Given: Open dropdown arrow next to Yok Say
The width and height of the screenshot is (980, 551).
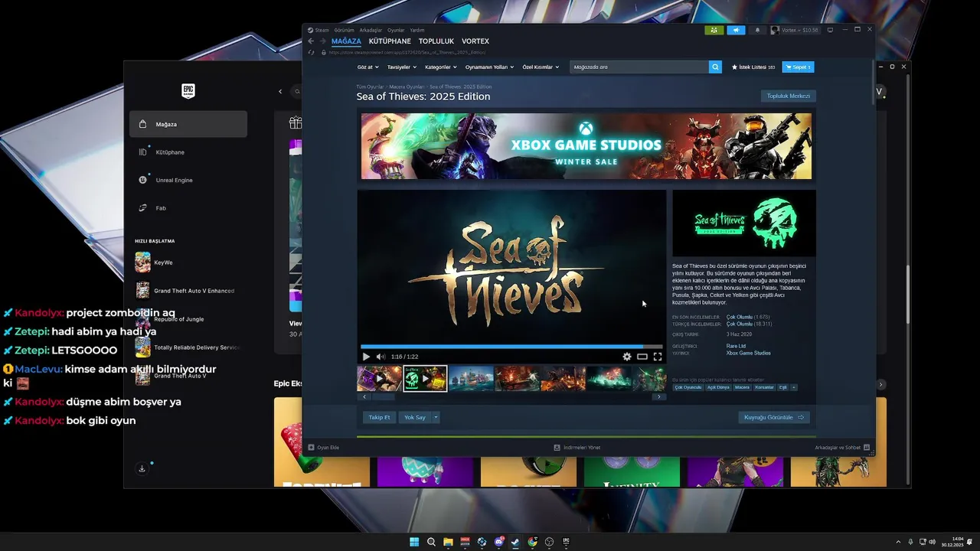Looking at the screenshot, I should [x=436, y=417].
